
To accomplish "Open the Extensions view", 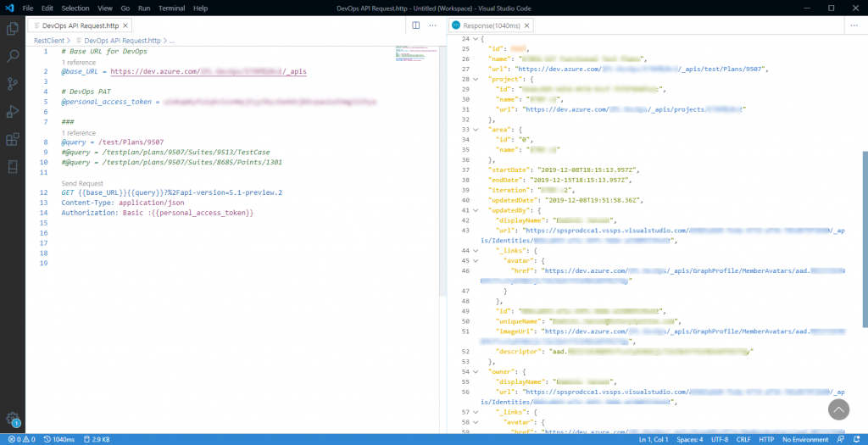I will (x=12, y=139).
